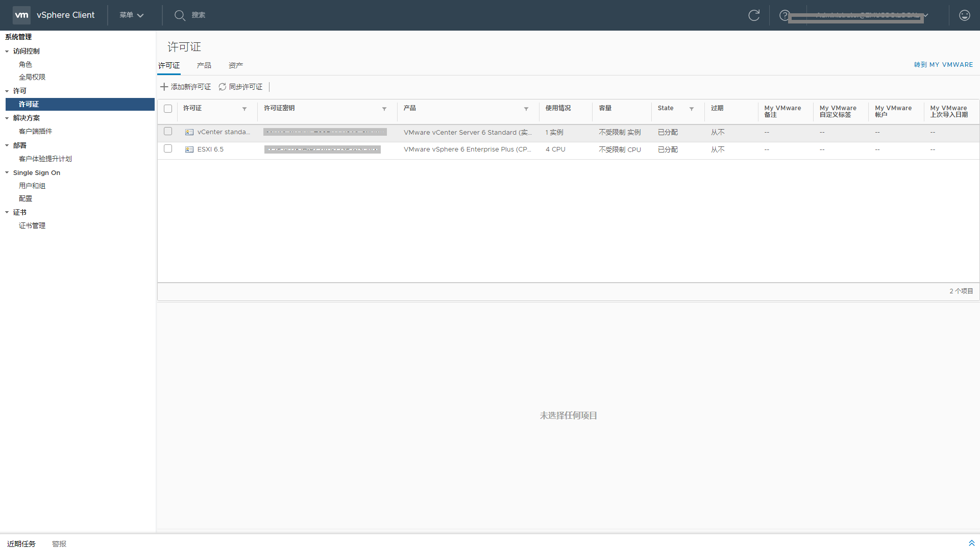Check the vCenter standard license row
This screenshot has width=980, height=551.
(x=168, y=131)
